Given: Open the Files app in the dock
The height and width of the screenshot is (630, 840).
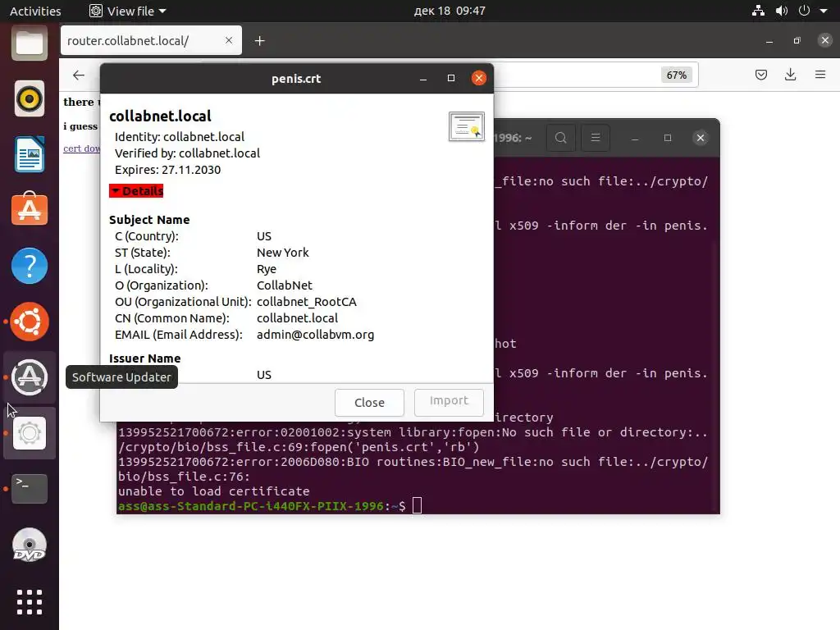Looking at the screenshot, I should [x=30, y=43].
